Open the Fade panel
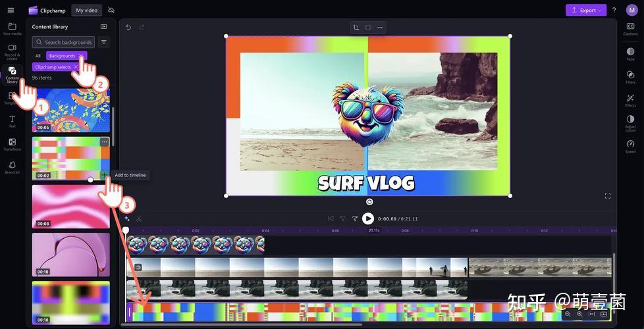 pyautogui.click(x=630, y=54)
